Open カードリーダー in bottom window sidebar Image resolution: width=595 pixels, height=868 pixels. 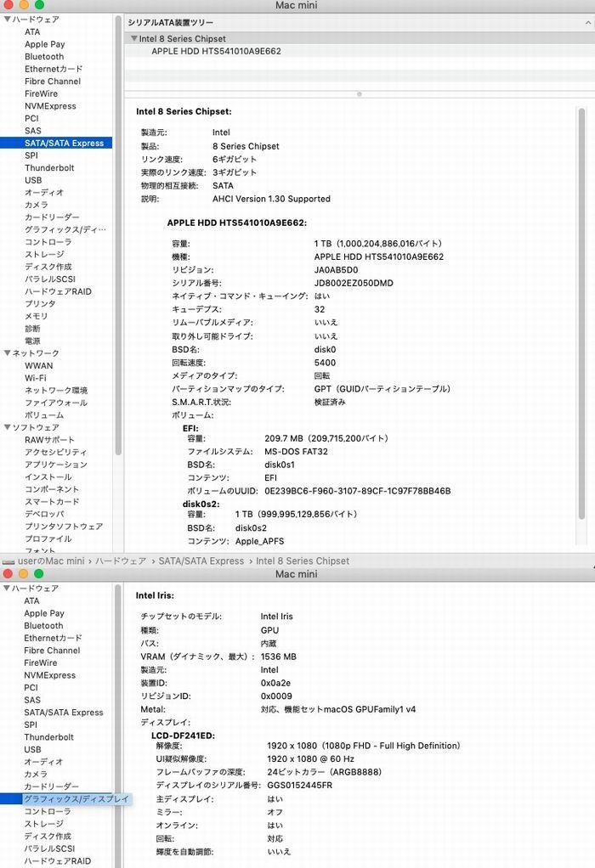click(x=52, y=786)
